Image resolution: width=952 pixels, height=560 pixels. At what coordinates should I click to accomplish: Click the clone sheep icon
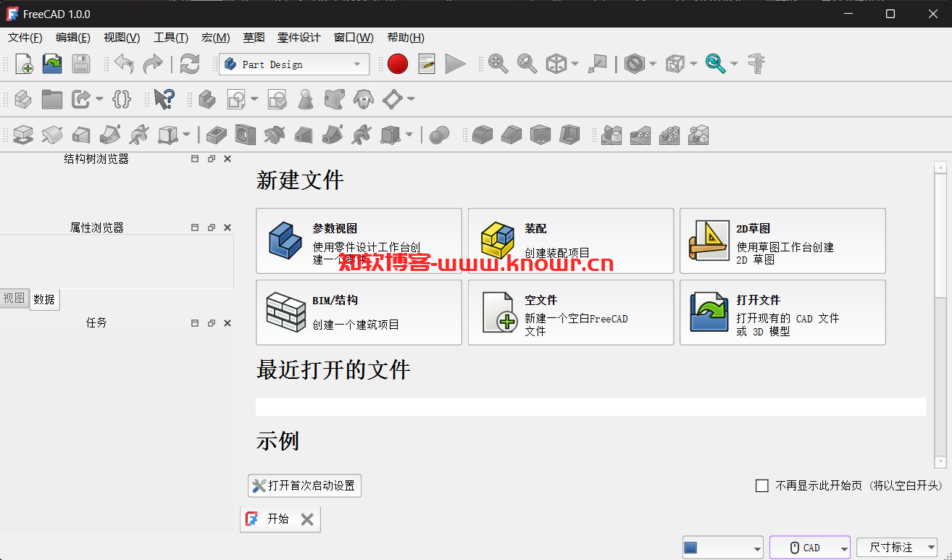363,99
